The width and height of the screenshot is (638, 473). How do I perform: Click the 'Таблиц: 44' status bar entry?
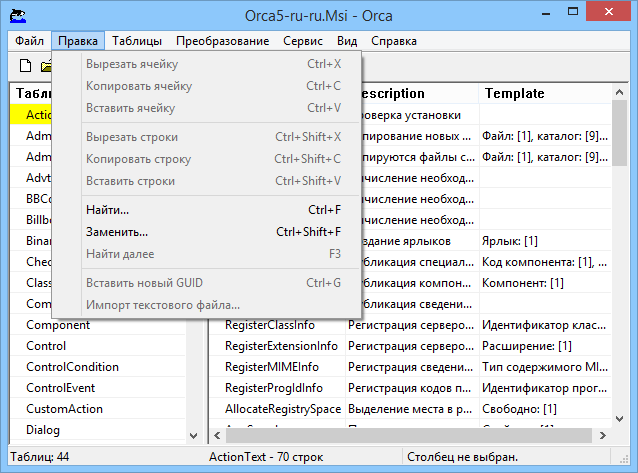(x=40, y=457)
